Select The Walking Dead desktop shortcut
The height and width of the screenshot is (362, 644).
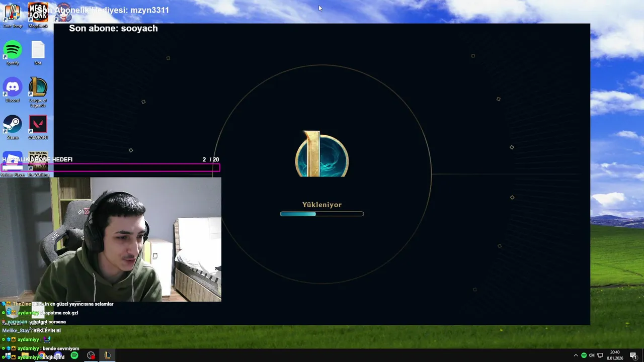click(x=38, y=164)
